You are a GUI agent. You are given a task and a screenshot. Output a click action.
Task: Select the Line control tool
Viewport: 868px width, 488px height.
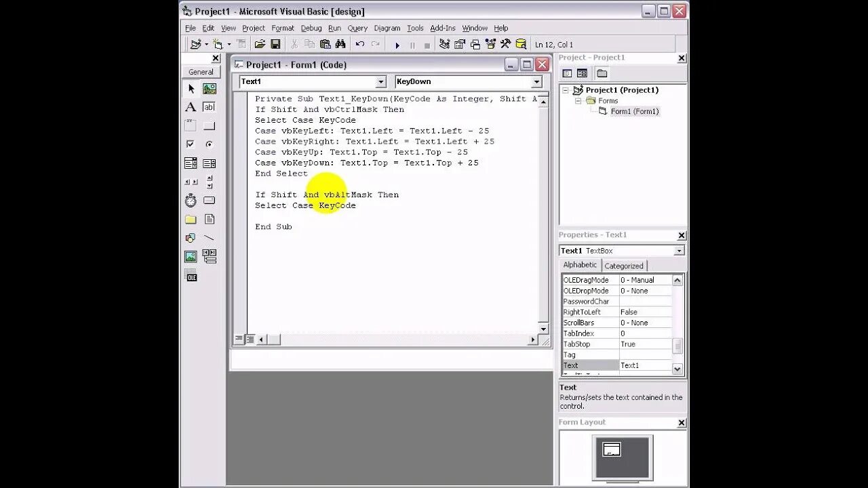click(210, 238)
